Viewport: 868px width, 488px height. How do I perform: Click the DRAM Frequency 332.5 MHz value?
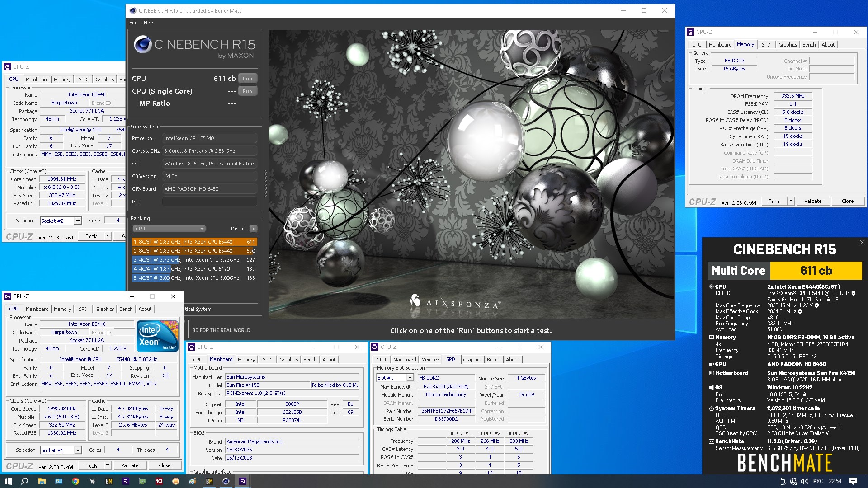coord(793,96)
